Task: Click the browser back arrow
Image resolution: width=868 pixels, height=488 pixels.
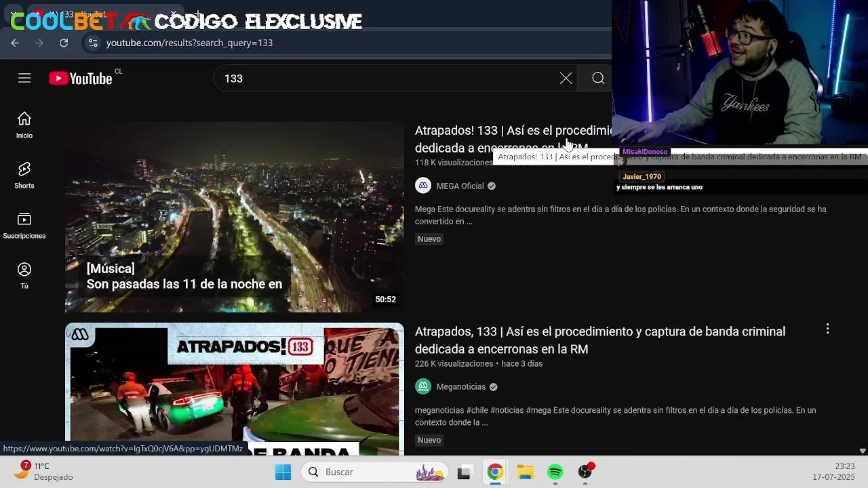Action: click(15, 43)
